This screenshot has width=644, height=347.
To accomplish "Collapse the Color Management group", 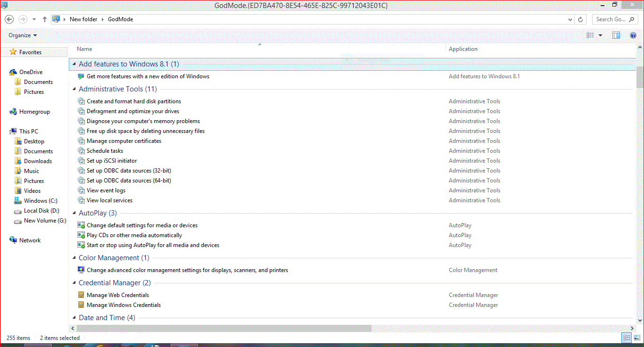I will coord(74,258).
